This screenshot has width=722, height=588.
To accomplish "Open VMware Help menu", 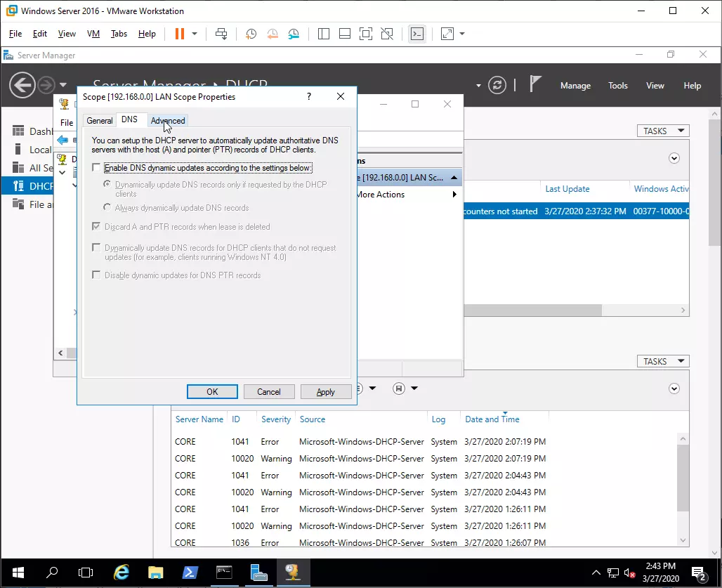I will [147, 34].
